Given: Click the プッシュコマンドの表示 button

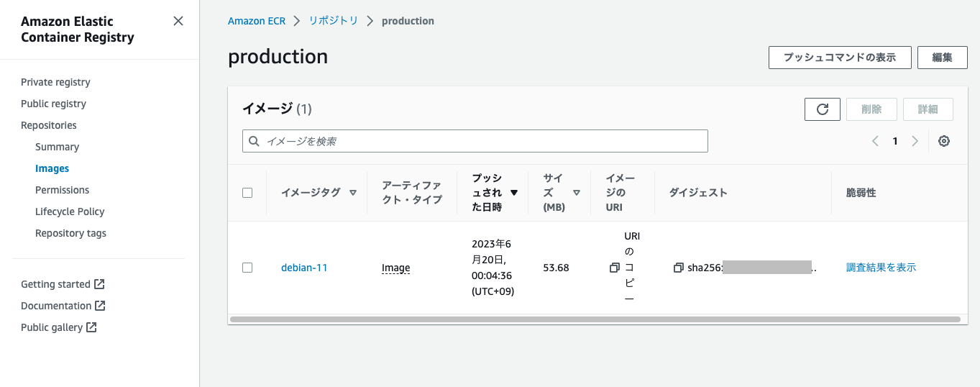Looking at the screenshot, I should tap(839, 58).
